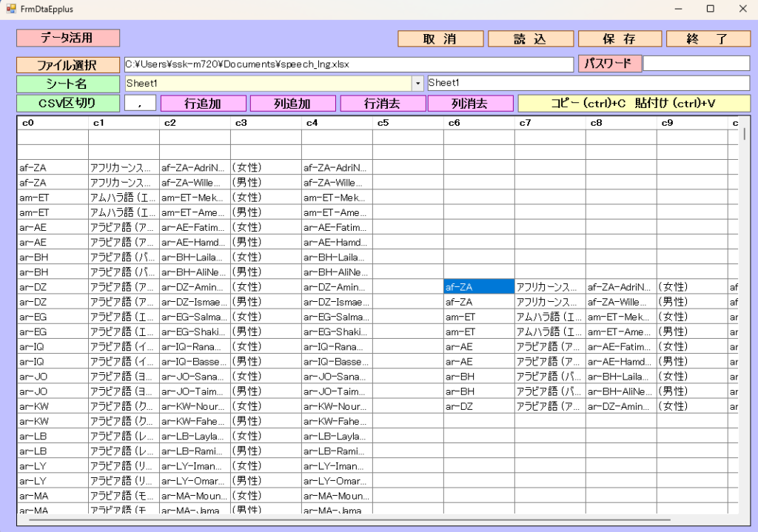Expand the Sheet1 sheet name dropdown
Viewport: 758px width, 532px height.
417,84
